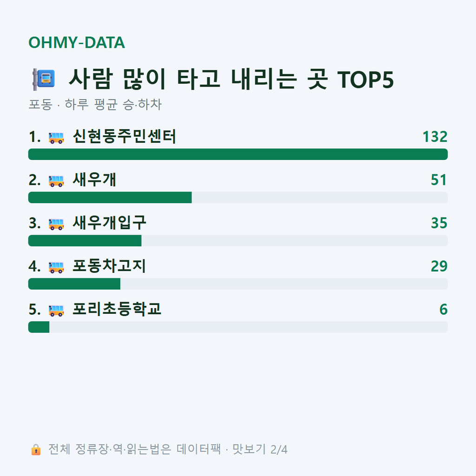
Task: Click the 새우개입구 progress bar
Action: [x=238, y=240]
